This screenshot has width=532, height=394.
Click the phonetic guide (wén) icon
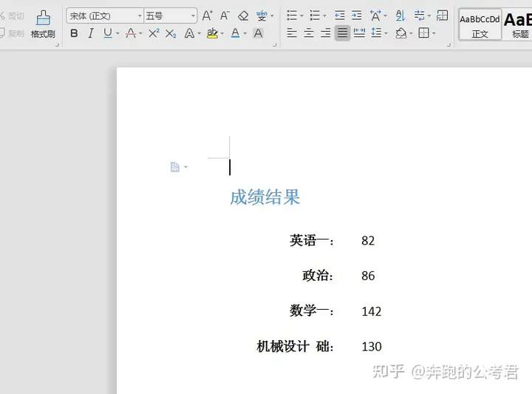coord(262,16)
